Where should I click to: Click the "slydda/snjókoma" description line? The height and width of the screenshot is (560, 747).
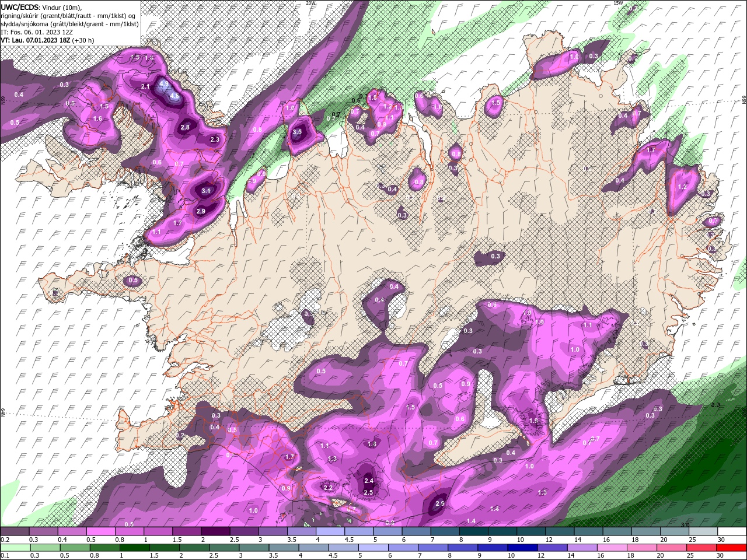pos(70,24)
